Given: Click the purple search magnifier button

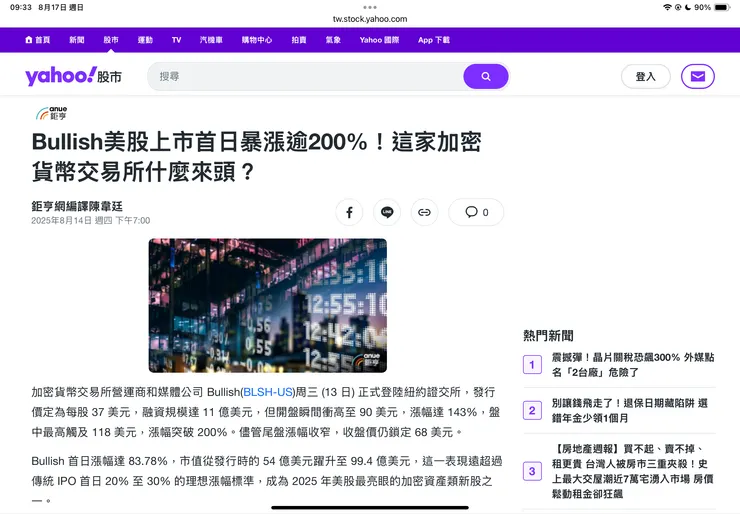Looking at the screenshot, I should pos(486,76).
